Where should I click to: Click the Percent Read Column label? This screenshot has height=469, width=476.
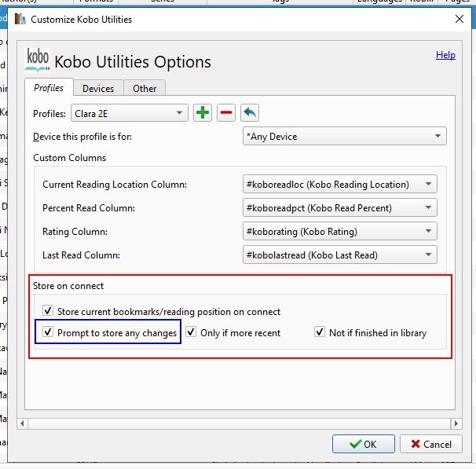[x=89, y=208]
